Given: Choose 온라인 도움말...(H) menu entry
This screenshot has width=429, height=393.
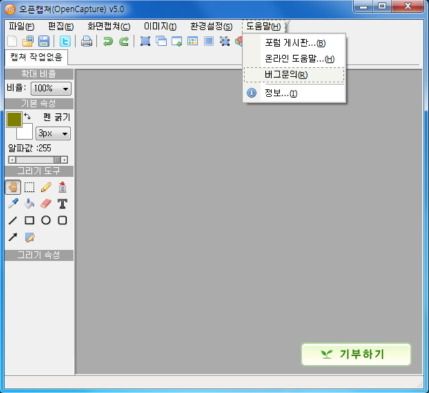Looking at the screenshot, I should pyautogui.click(x=295, y=59).
